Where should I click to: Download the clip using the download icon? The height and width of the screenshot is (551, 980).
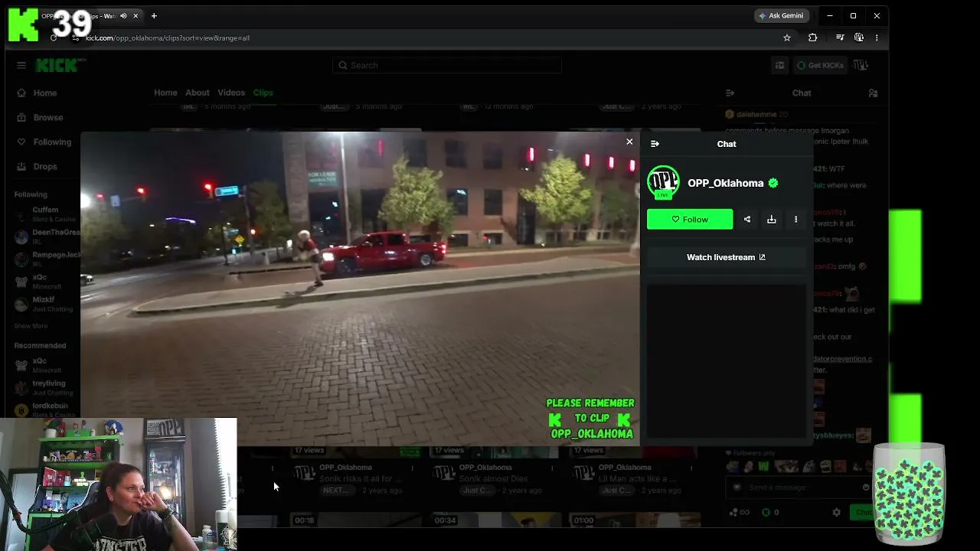tap(772, 220)
